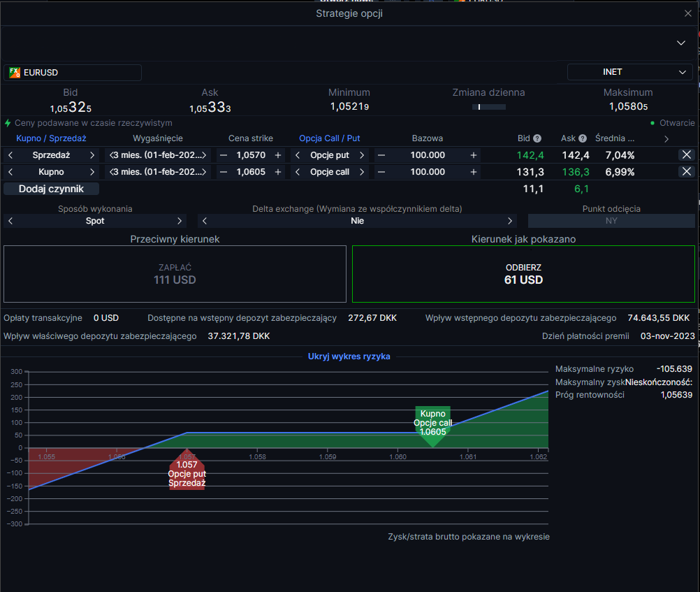Change Delta exchange Nie using right arrow
Viewport: 700px width, 592px height.
pyautogui.click(x=510, y=221)
